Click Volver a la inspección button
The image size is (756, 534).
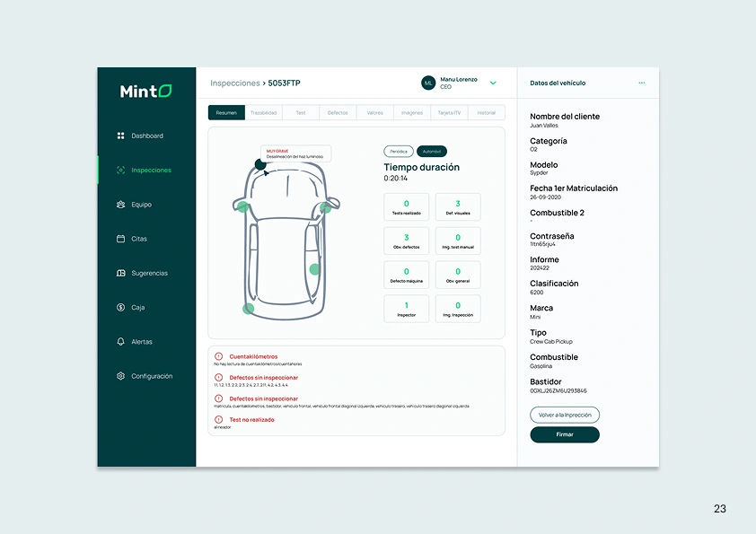(x=565, y=415)
